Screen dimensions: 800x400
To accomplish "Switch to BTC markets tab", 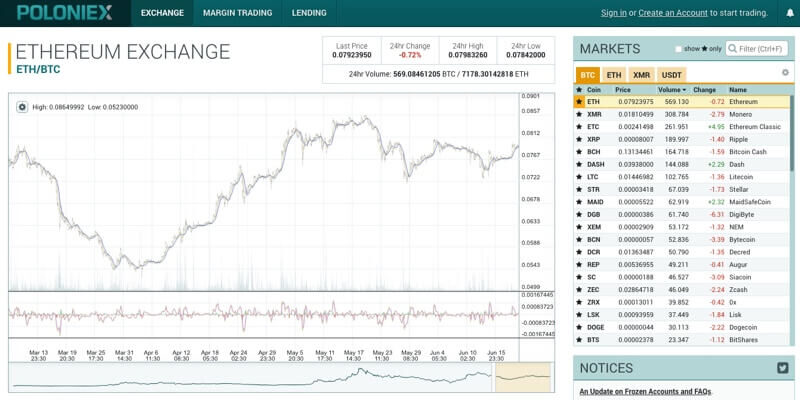I will [588, 75].
